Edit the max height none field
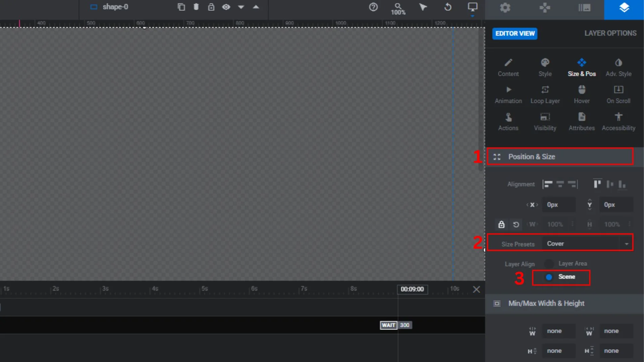Screen dimensions: 644x362 point(616,351)
